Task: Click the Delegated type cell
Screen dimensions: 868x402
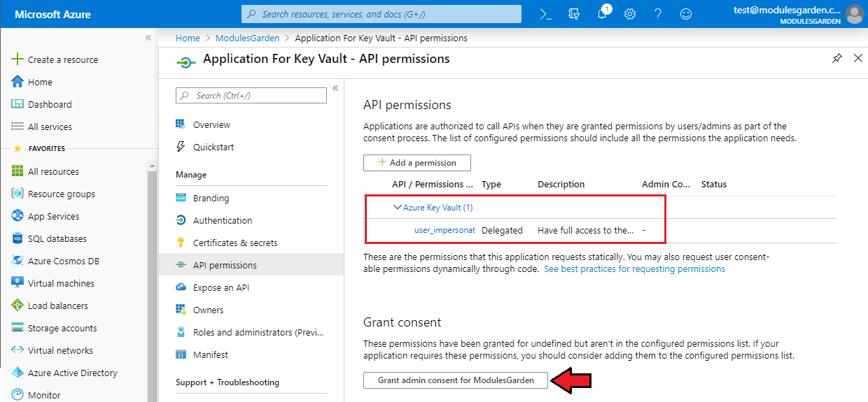Action: 502,229
